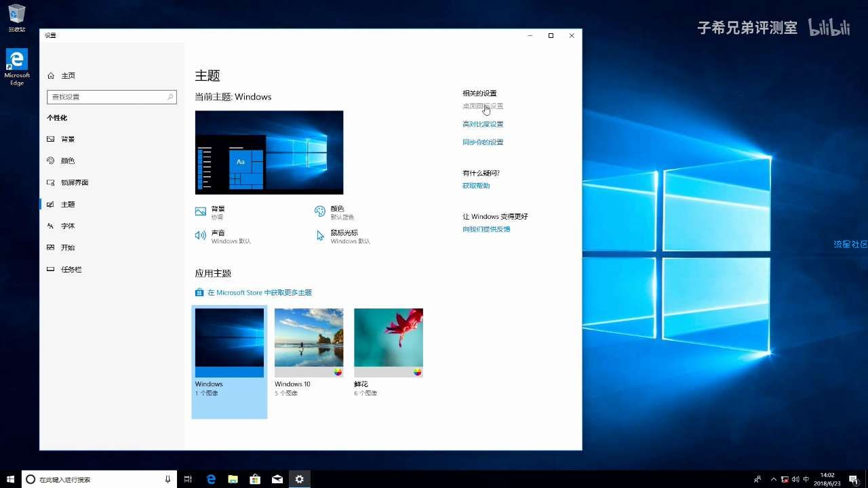Select the Recycle Bin desktop icon
Viewport: 868px width, 488px height.
click(x=17, y=18)
